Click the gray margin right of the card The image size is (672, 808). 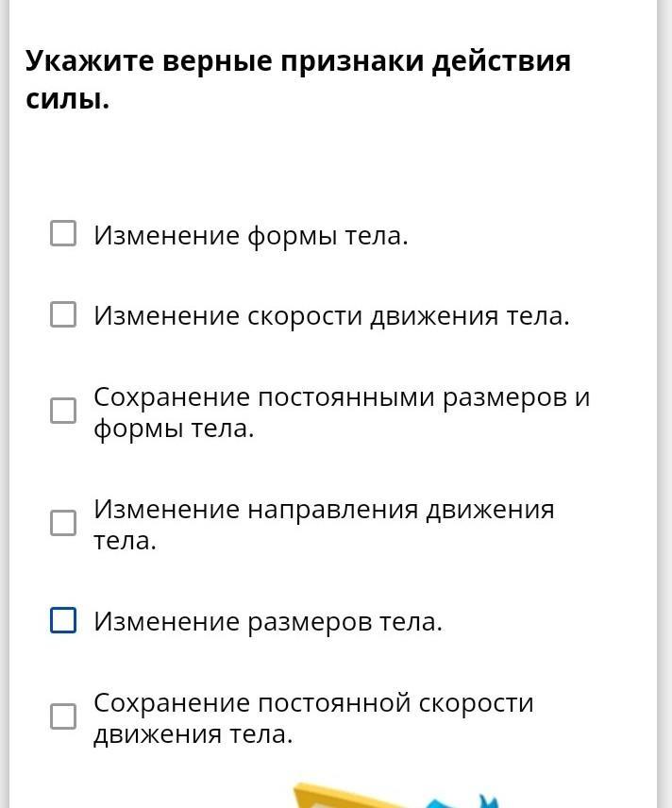(x=664, y=378)
